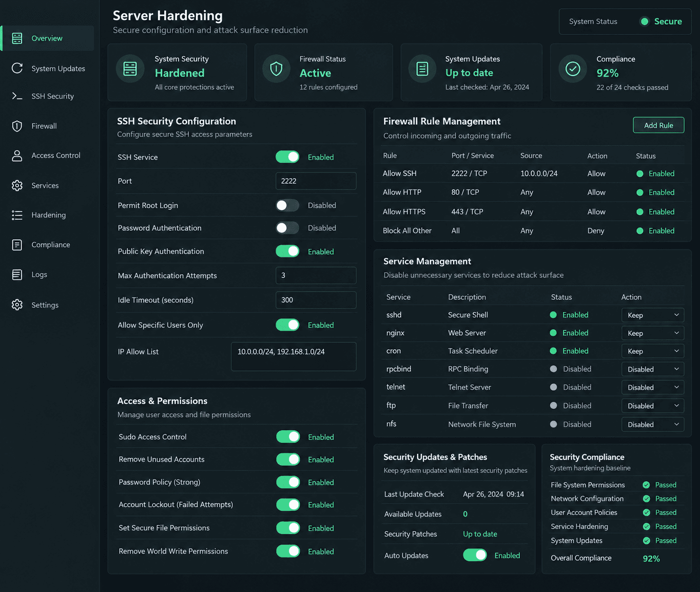
Task: Click the Idle Timeout seconds field
Action: pos(316,300)
